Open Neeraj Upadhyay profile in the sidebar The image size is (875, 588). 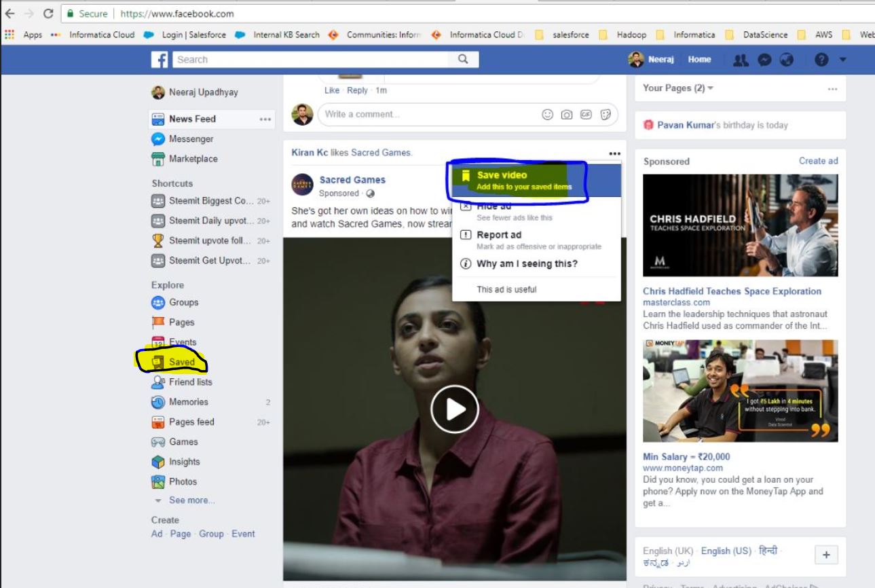(x=195, y=92)
